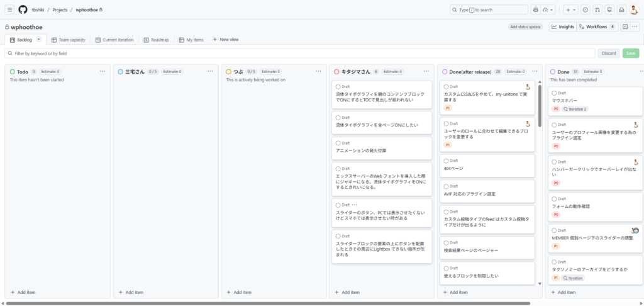Open キタジマさん column menu ellipsis

[x=426, y=71]
